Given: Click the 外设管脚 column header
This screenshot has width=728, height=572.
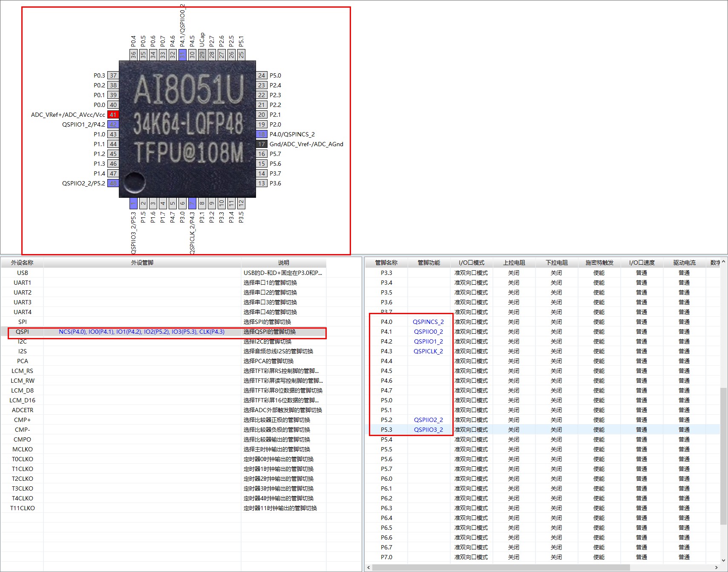Looking at the screenshot, I should pos(142,263).
